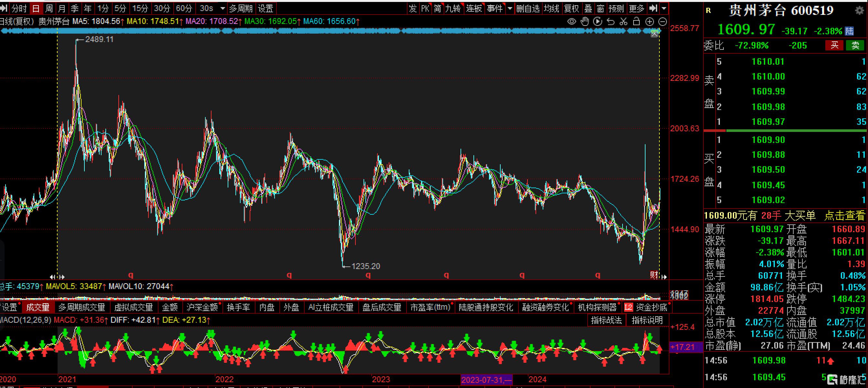Toggle the padlock lock icon
Viewport: 868px width, 388px height.
click(636, 22)
